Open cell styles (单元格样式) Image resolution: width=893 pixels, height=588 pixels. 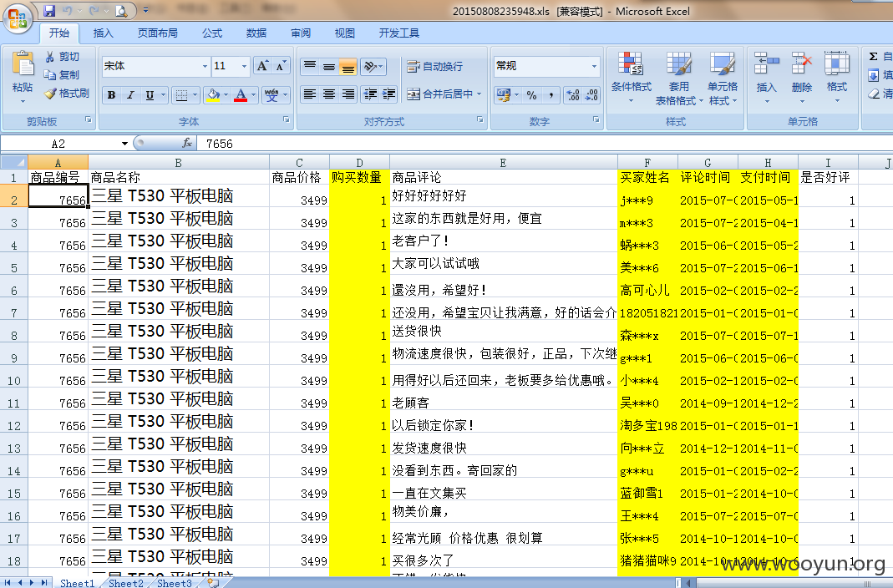point(722,78)
